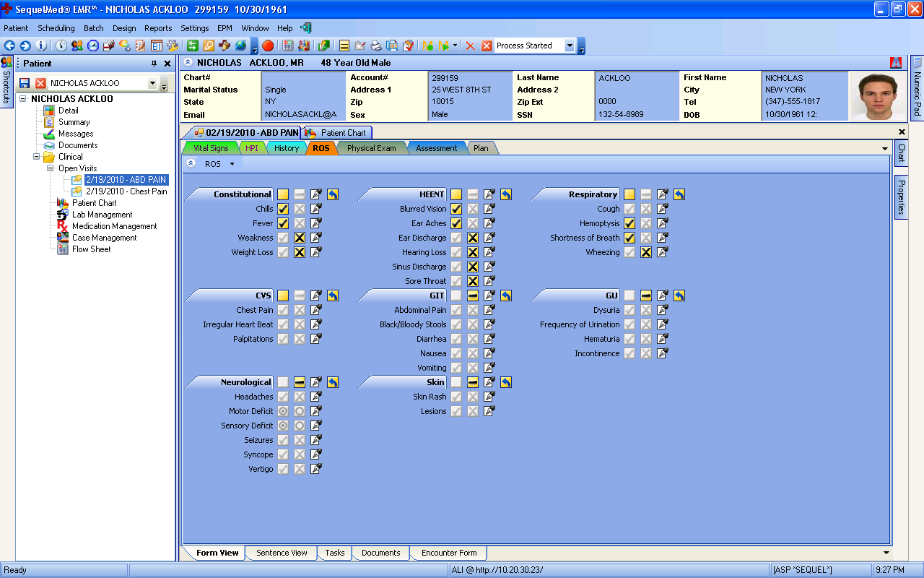The width and height of the screenshot is (924, 578).
Task: Click the red record circle toolbar icon
Action: [x=268, y=46]
